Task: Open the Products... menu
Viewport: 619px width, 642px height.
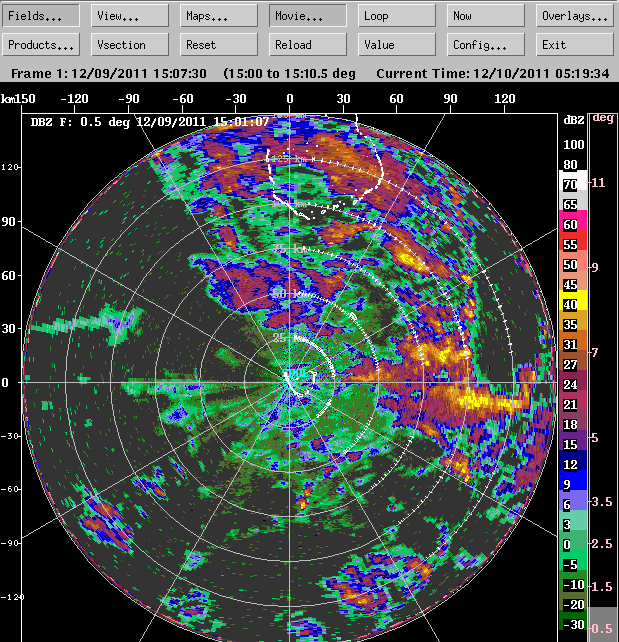Action: [x=41, y=45]
